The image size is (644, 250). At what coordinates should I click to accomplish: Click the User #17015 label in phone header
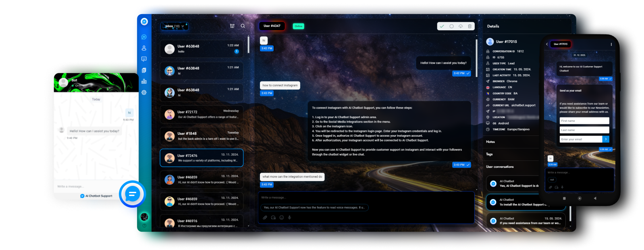[x=561, y=44]
